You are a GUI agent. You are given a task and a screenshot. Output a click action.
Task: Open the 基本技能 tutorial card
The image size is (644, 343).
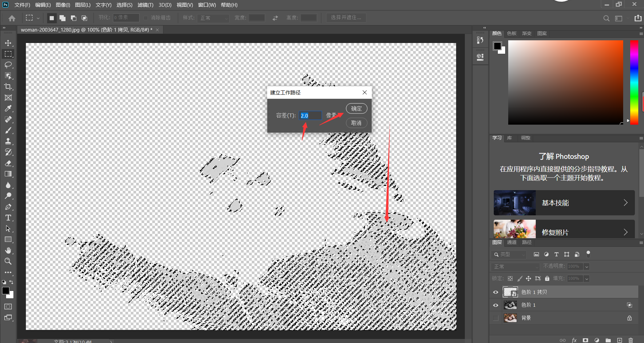click(x=564, y=203)
